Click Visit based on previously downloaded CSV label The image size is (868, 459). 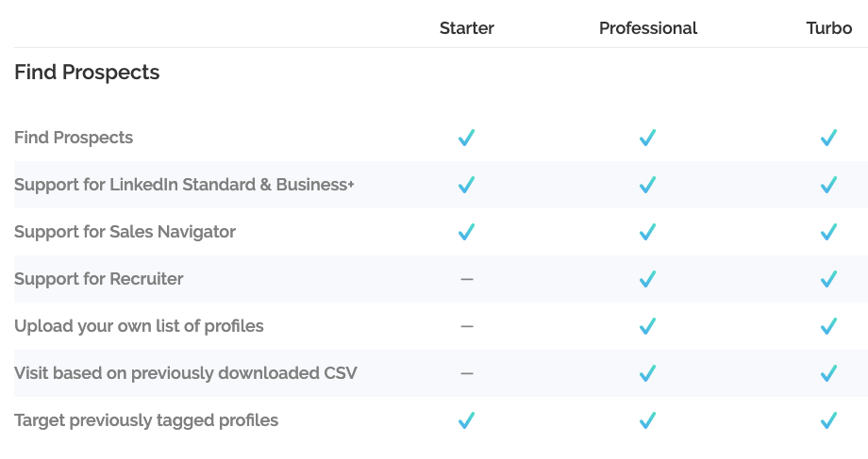[x=186, y=373]
